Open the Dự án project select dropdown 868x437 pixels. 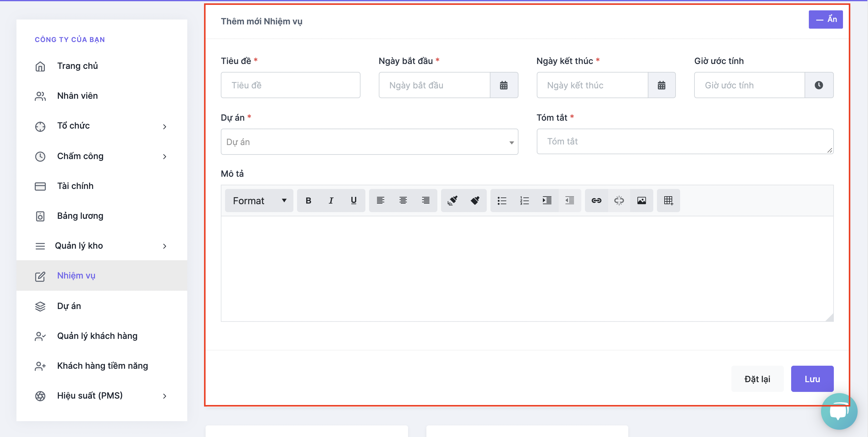click(x=369, y=142)
